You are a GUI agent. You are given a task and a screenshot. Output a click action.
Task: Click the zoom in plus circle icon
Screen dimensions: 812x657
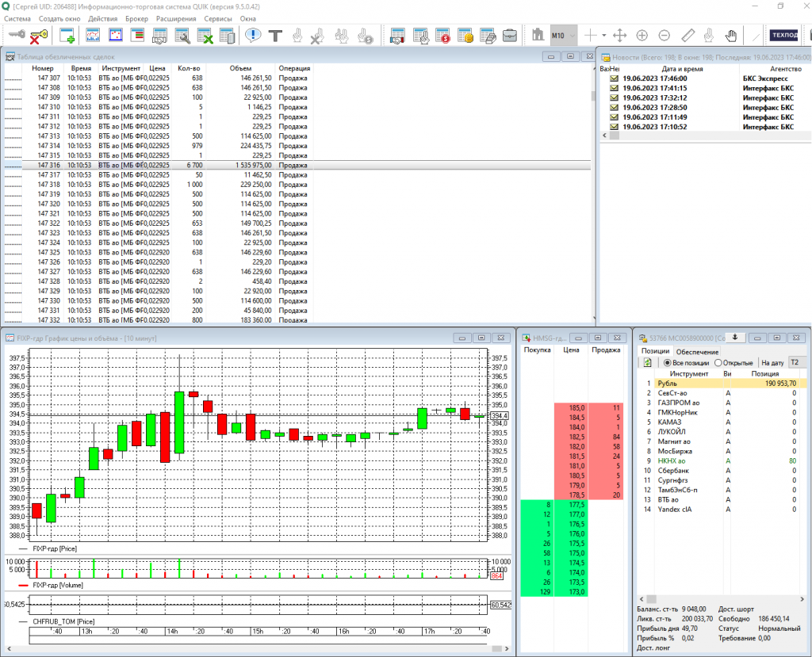tap(642, 36)
